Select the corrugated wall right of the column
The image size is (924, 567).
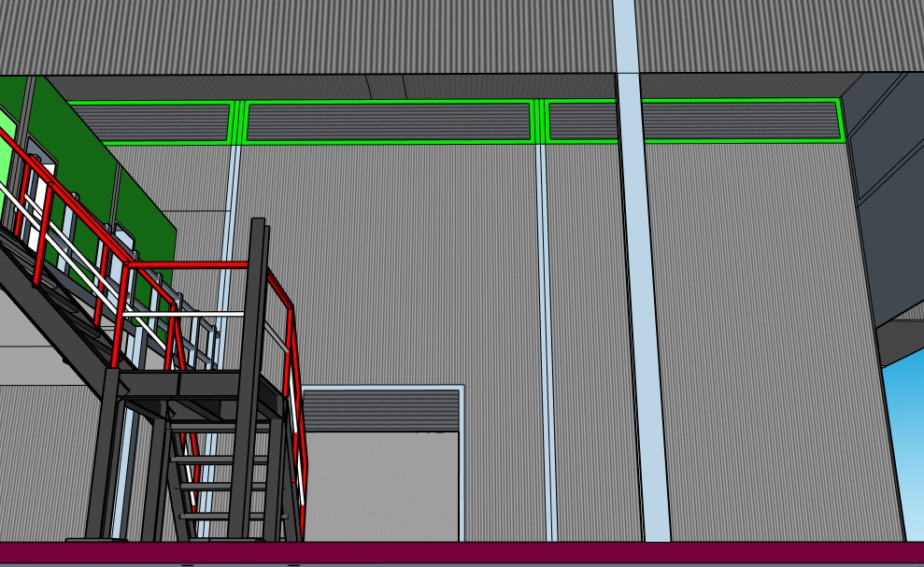tap(766, 327)
